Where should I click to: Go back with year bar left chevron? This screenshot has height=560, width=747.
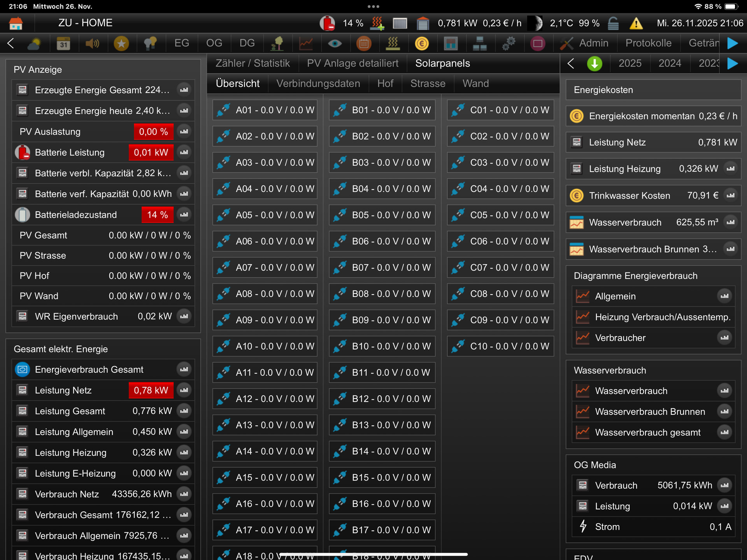click(571, 63)
